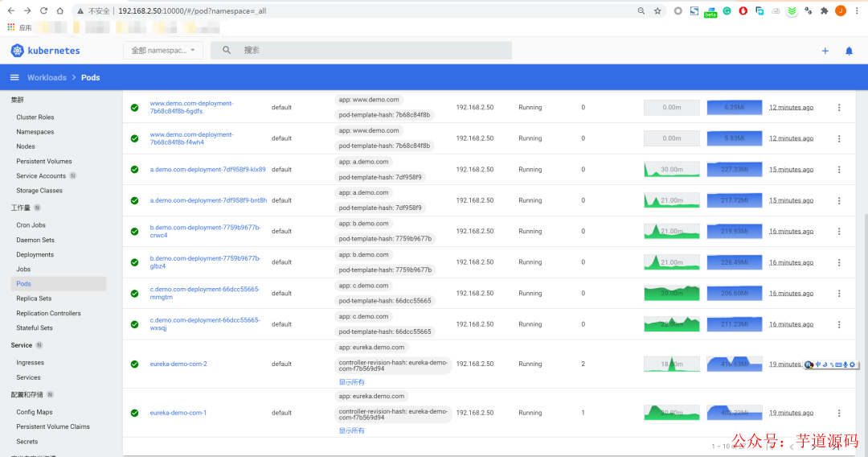This screenshot has height=457, width=868.
Task: Open Ingresses in sidebar
Action: click(x=30, y=363)
